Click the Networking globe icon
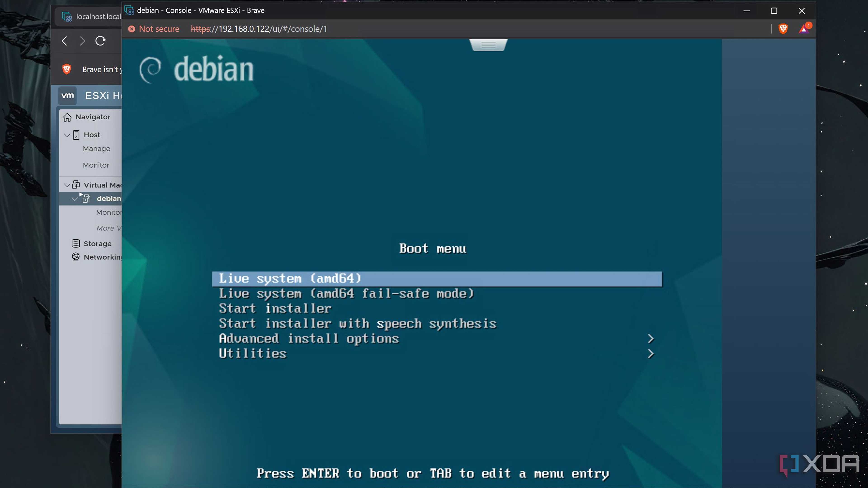The width and height of the screenshot is (868, 488). [x=76, y=257]
